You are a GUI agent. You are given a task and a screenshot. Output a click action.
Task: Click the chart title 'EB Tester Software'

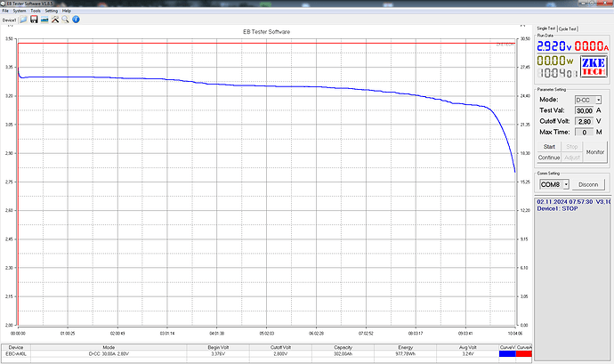pos(267,32)
